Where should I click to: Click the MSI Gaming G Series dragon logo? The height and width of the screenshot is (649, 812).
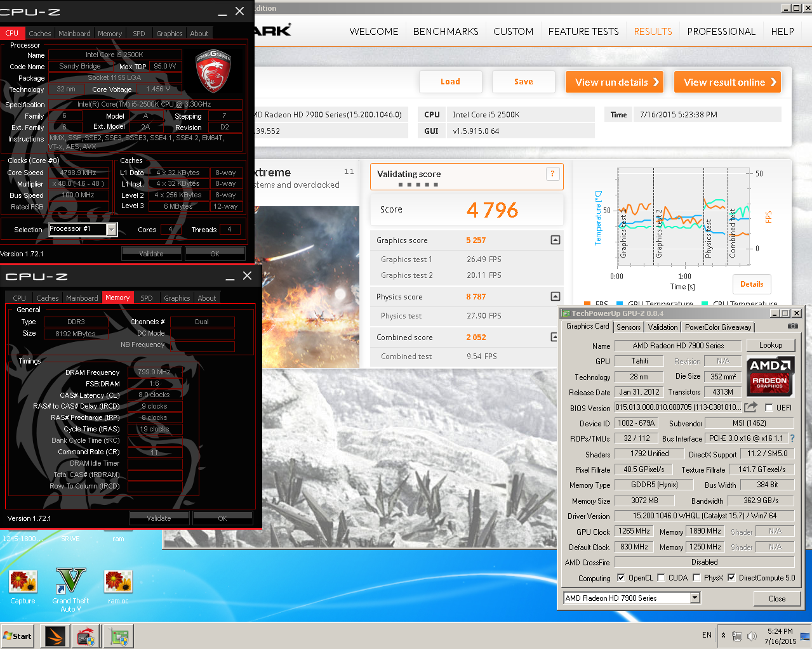213,70
